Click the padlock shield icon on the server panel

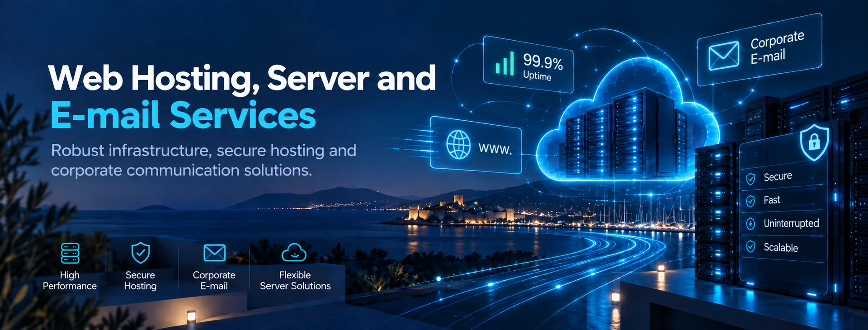click(814, 142)
